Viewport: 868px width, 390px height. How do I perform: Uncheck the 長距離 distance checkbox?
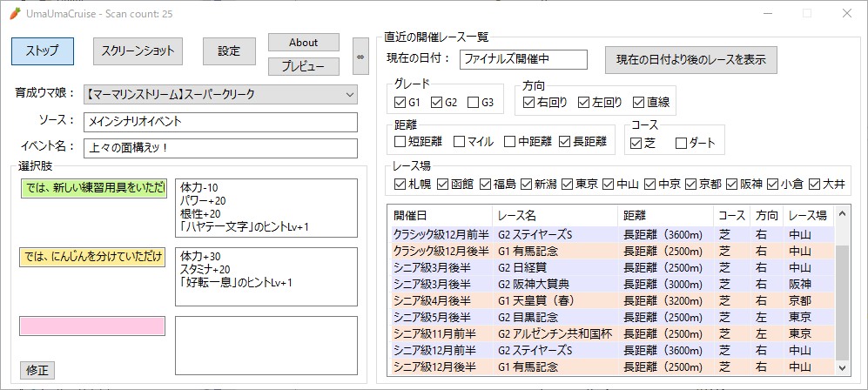click(565, 141)
